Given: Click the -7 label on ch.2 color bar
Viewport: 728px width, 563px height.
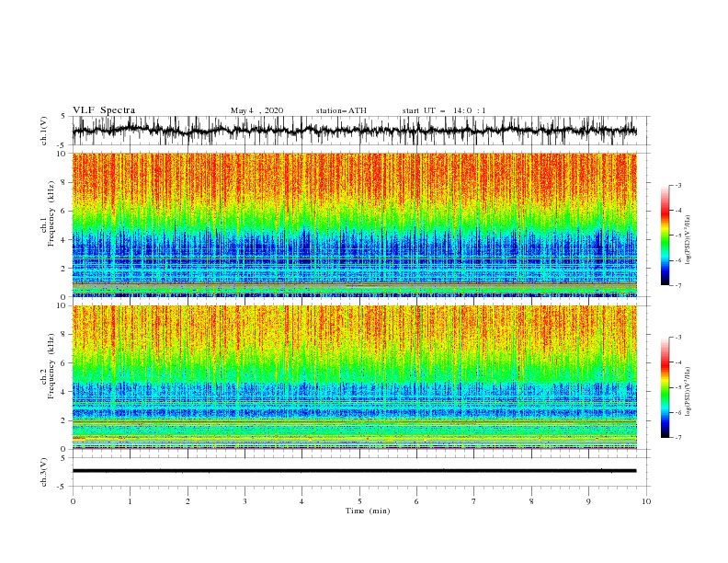Looking at the screenshot, I should pos(678,438).
